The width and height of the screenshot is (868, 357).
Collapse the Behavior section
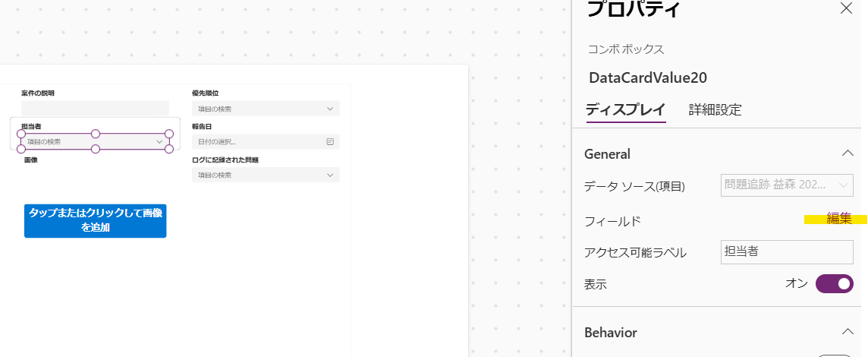click(x=847, y=332)
